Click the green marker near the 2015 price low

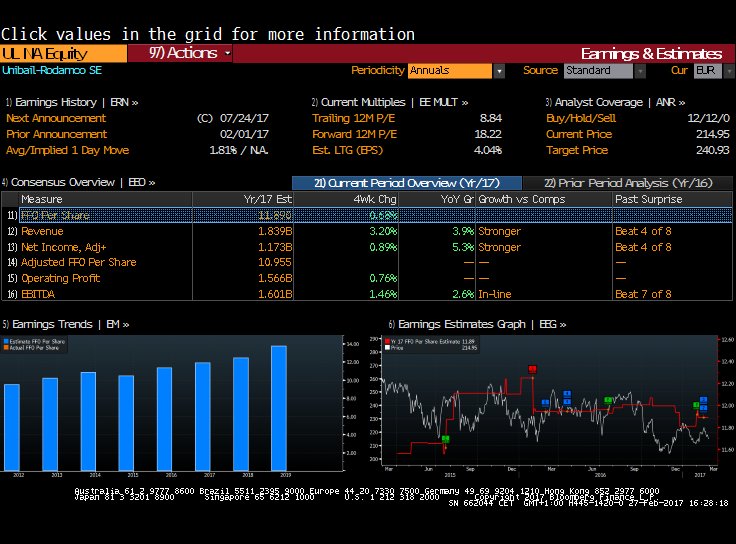tap(445, 439)
